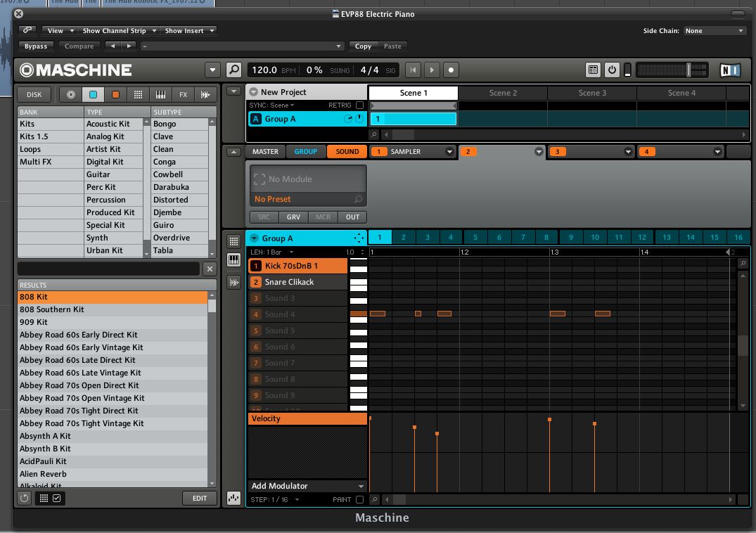Mute Group A with its A badge
This screenshot has height=533, width=756.
click(x=255, y=119)
